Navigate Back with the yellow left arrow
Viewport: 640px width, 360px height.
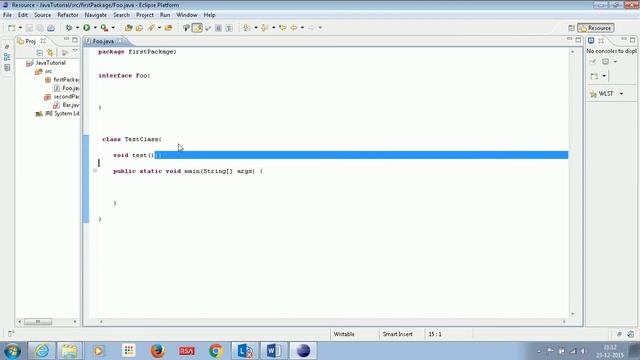[x=293, y=28]
